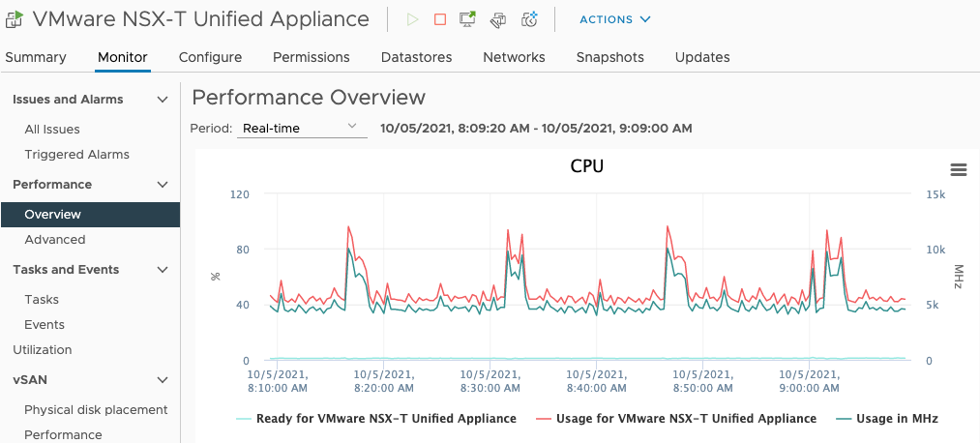
Task: Click the time range text next to Period
Action: coord(536,128)
